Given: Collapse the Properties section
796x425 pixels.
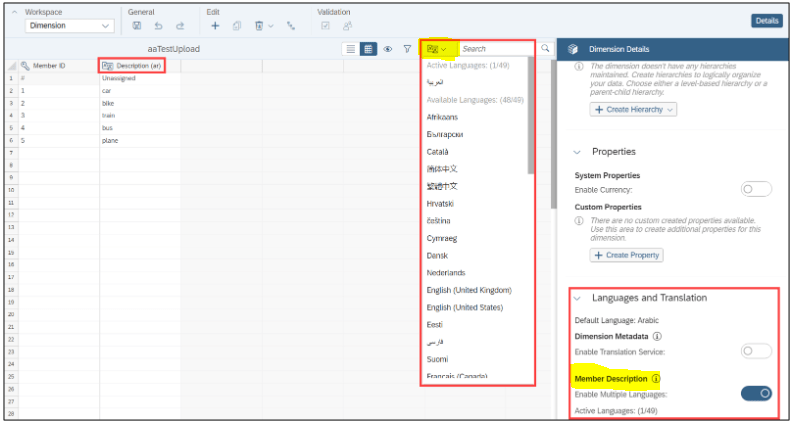Looking at the screenshot, I should (x=578, y=152).
